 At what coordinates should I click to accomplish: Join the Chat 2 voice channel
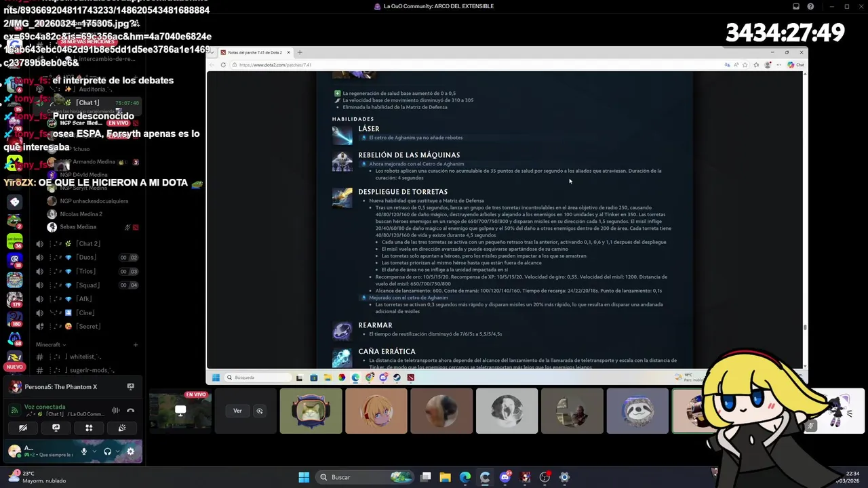click(87, 243)
